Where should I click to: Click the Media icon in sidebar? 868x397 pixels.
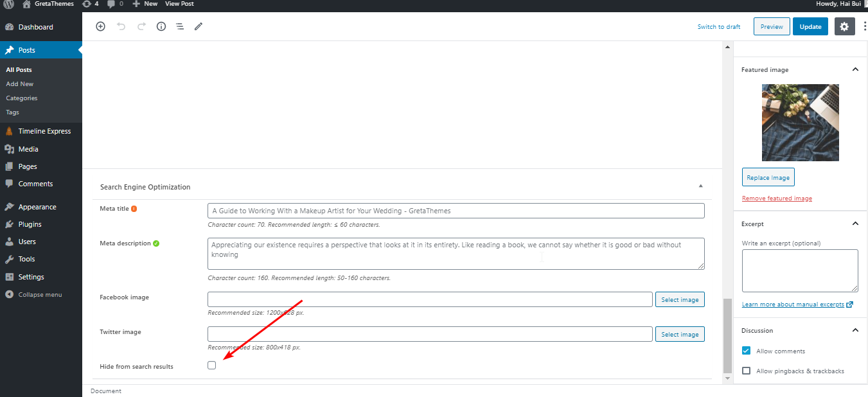click(9, 149)
